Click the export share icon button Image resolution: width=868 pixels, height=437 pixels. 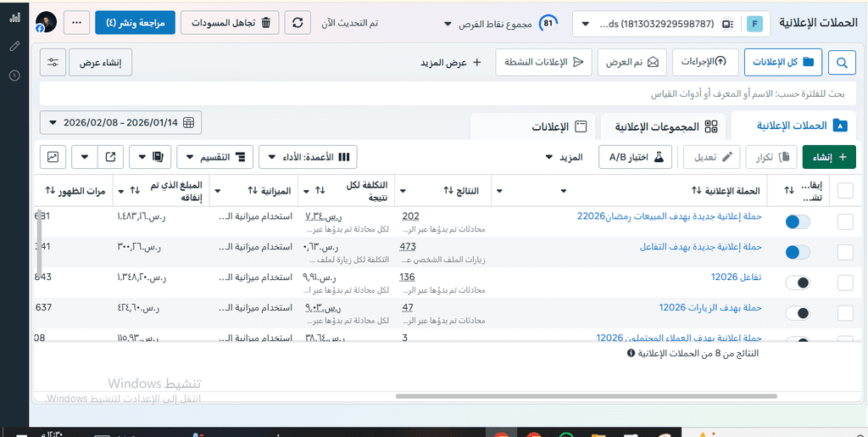pos(111,157)
